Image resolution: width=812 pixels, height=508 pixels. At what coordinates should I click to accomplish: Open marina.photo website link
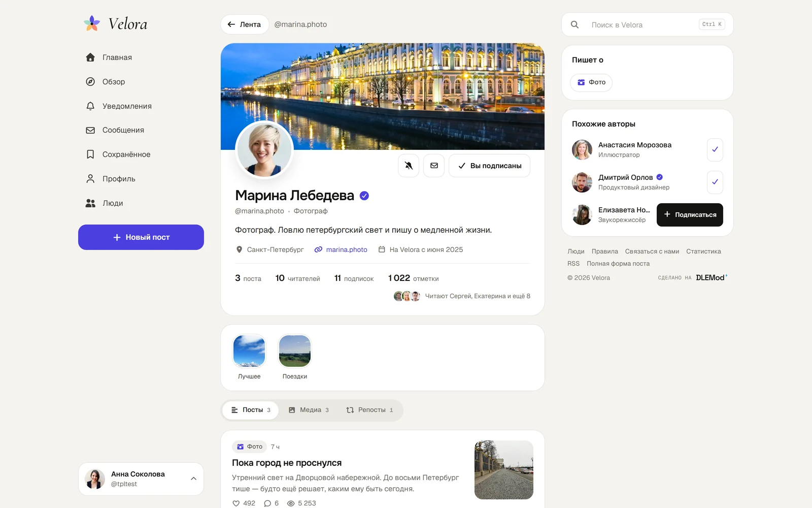(341, 249)
